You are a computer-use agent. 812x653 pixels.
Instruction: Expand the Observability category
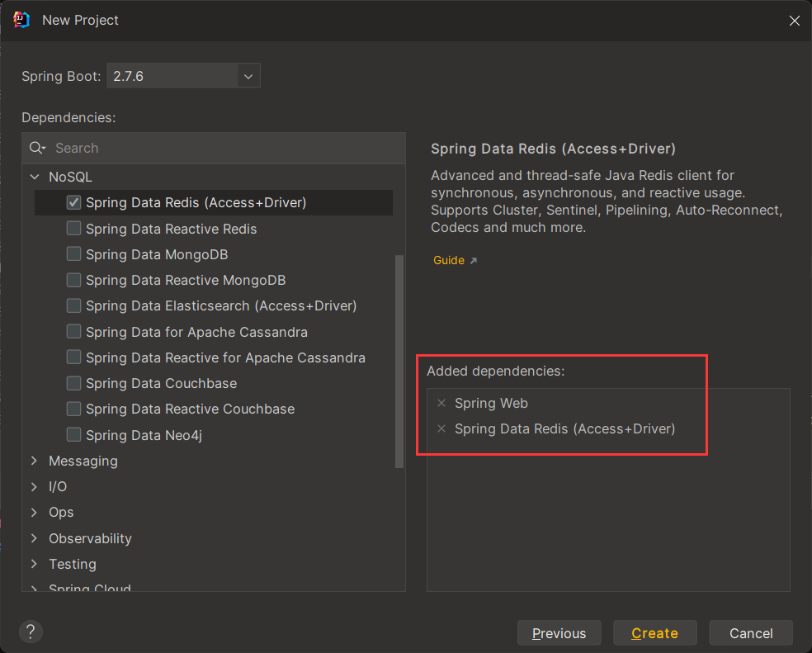(34, 538)
